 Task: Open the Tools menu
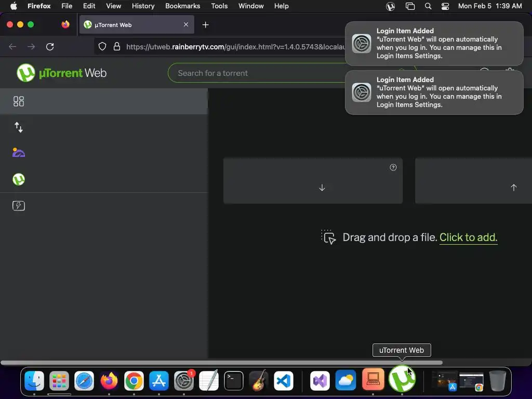(x=219, y=6)
